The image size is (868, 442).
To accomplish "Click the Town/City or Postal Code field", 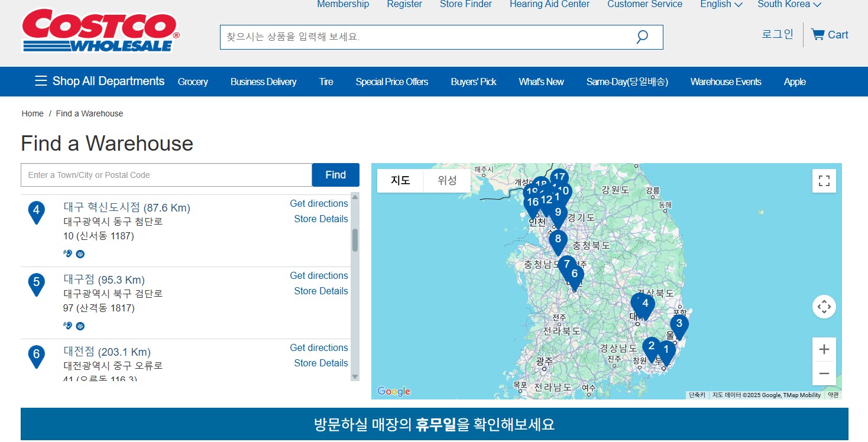I will [166, 175].
